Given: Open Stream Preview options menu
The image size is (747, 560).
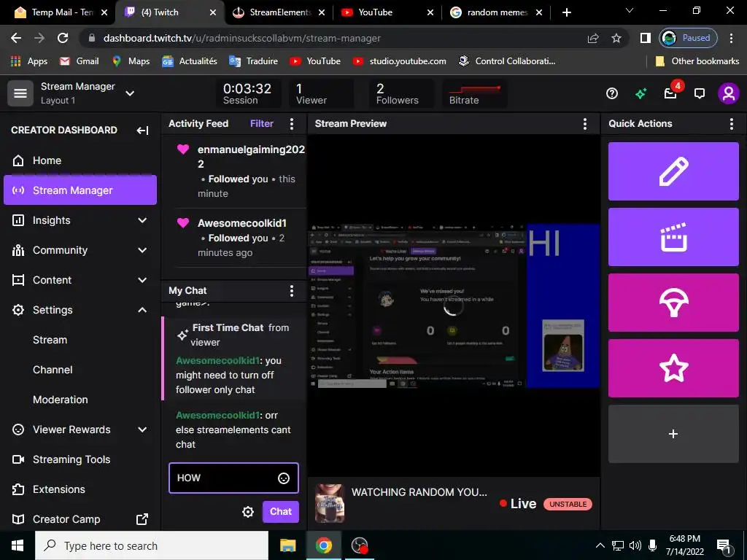Looking at the screenshot, I should click(x=585, y=124).
